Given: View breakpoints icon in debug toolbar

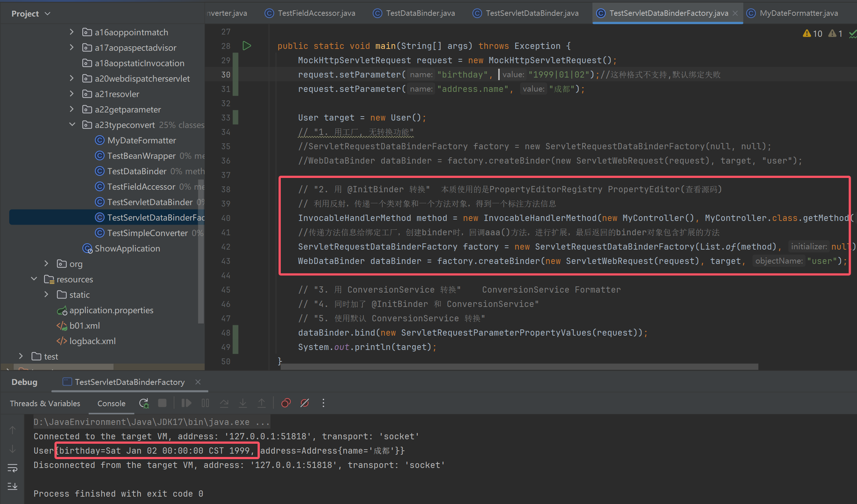Looking at the screenshot, I should coord(286,403).
